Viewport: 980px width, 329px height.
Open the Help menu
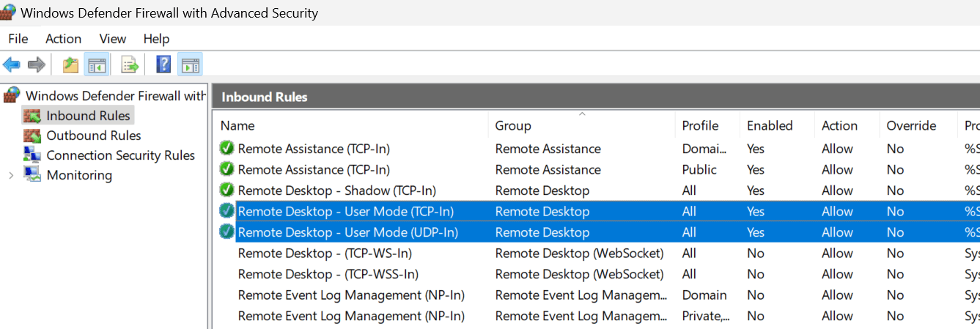[156, 39]
